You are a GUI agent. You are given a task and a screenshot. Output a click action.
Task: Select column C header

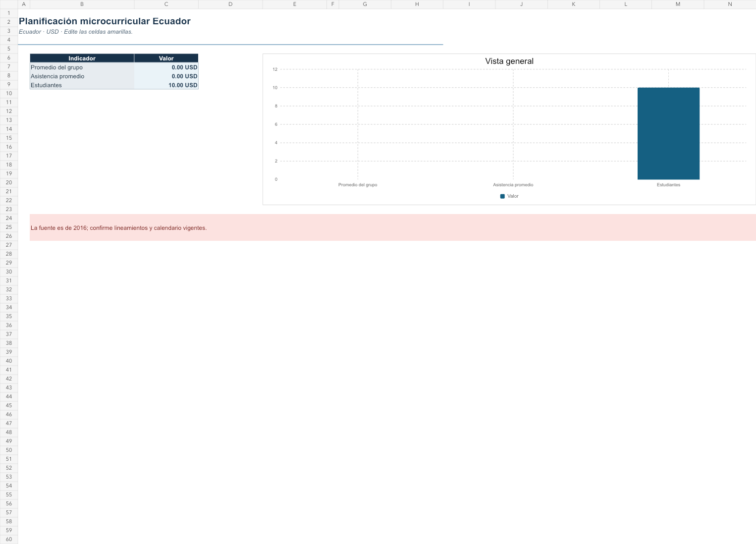pos(166,4)
